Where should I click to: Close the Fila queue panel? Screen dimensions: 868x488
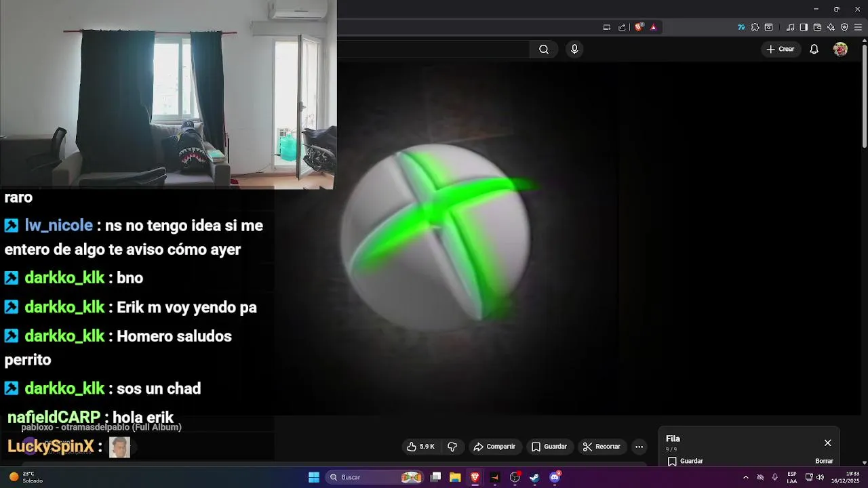(x=827, y=443)
